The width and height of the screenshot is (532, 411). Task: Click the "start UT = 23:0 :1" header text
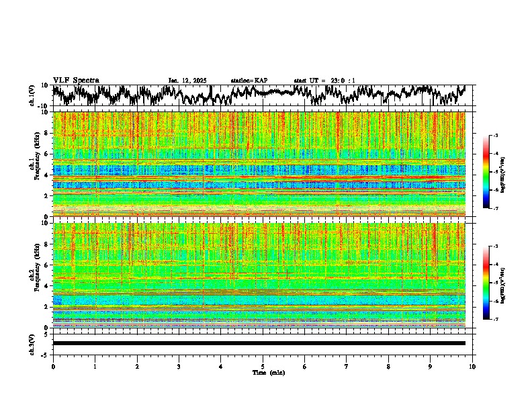click(324, 81)
